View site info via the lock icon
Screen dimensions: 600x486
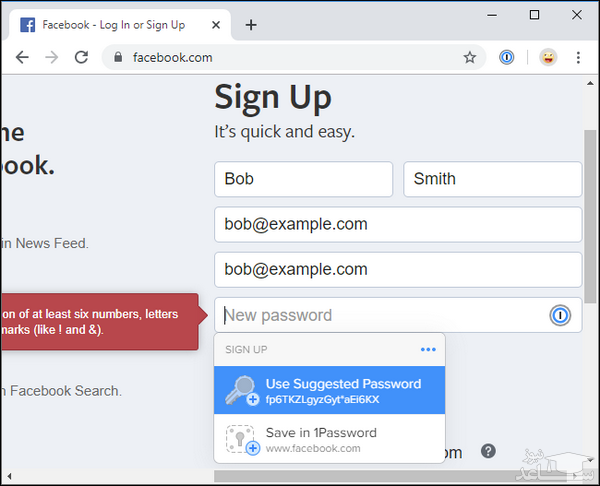tap(120, 58)
